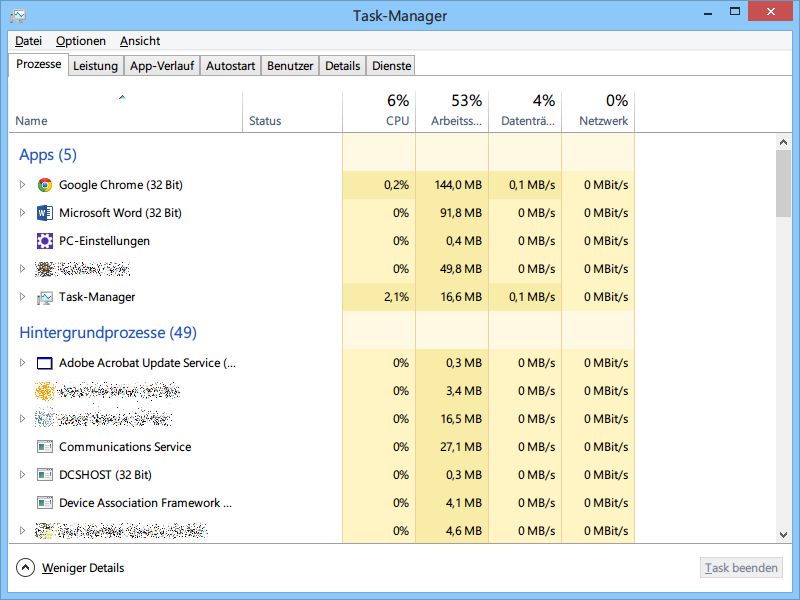
Task: Switch to the Leistung tab
Action: [95, 66]
